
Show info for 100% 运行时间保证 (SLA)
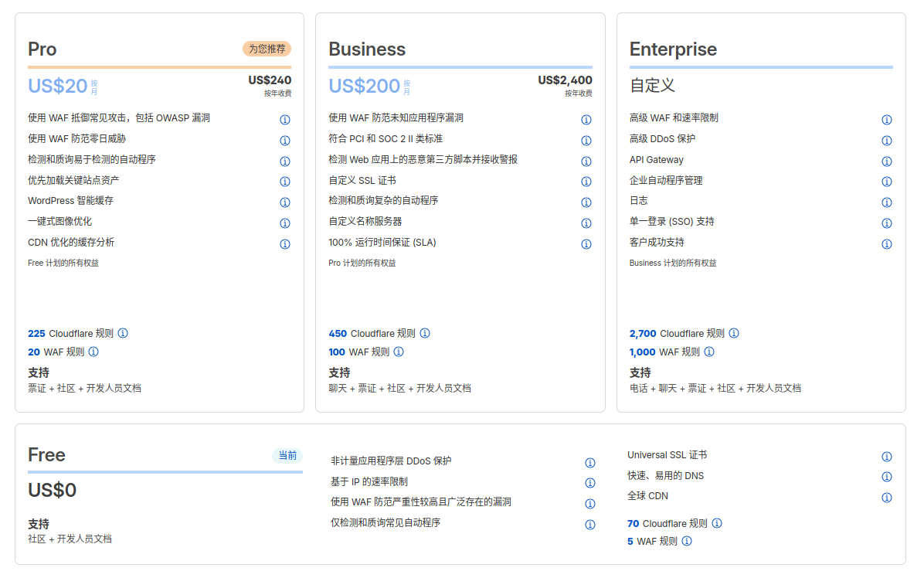(x=586, y=244)
